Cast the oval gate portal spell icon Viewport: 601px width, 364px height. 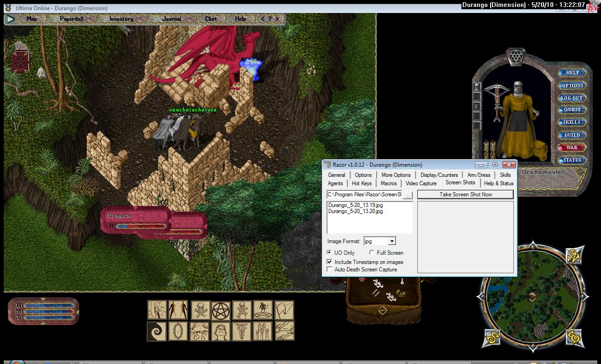pos(178,331)
